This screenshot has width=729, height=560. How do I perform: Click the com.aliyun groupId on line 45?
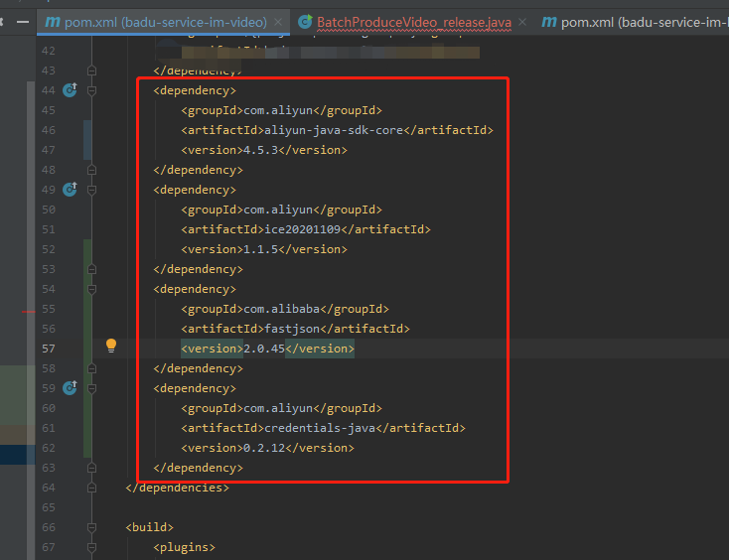click(x=278, y=110)
